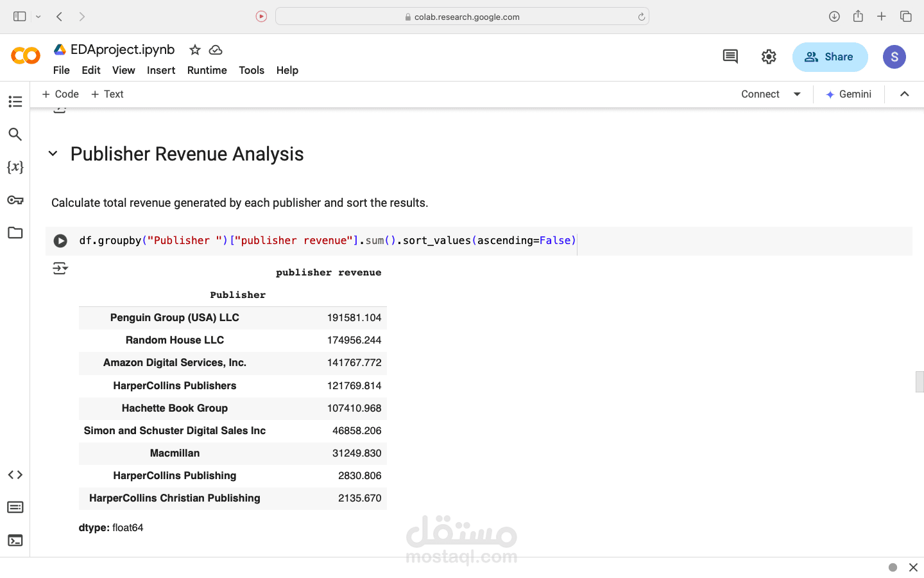Select the HarperCollins Publishing row label
Screen dimensions: 924x578
pyautogui.click(x=175, y=476)
